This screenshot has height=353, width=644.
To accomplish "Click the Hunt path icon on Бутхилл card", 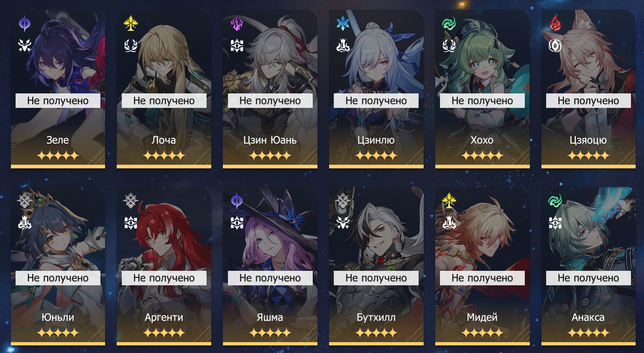I will [343, 223].
